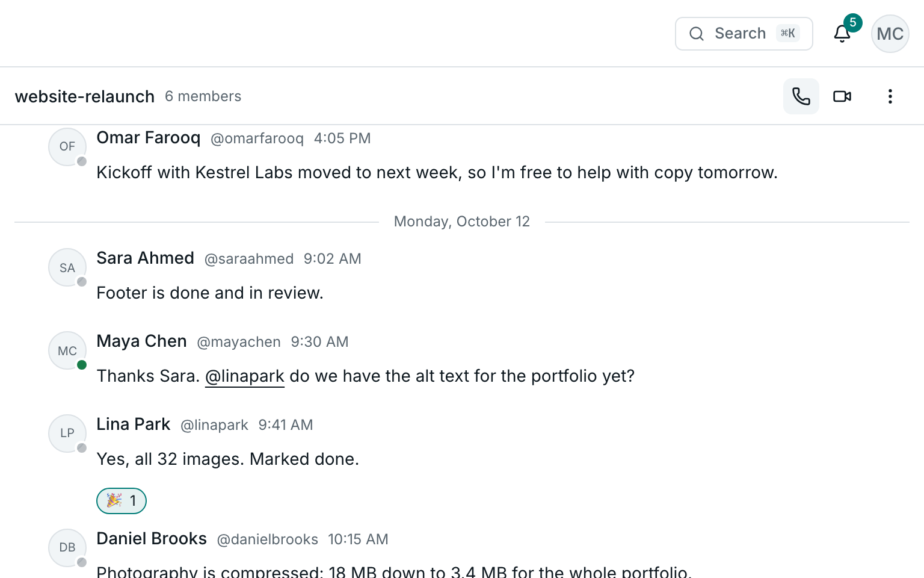The height and width of the screenshot is (578, 924).
Task: Open the notifications bell
Action: point(842,34)
